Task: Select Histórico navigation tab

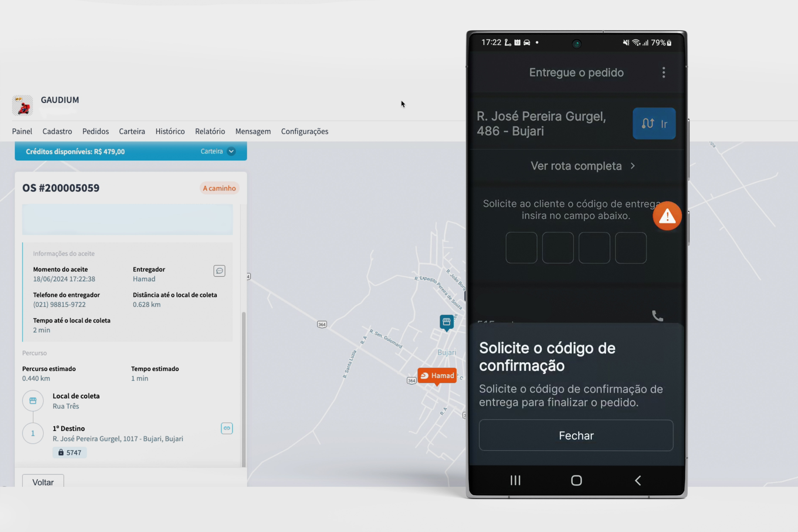Action: coord(169,131)
